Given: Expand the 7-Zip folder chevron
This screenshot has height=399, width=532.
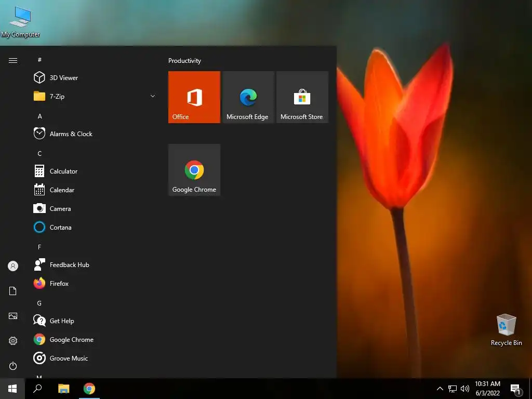Looking at the screenshot, I should 153,96.
